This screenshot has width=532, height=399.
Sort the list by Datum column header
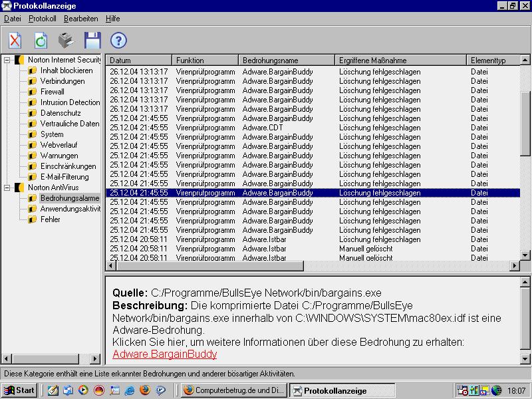139,61
